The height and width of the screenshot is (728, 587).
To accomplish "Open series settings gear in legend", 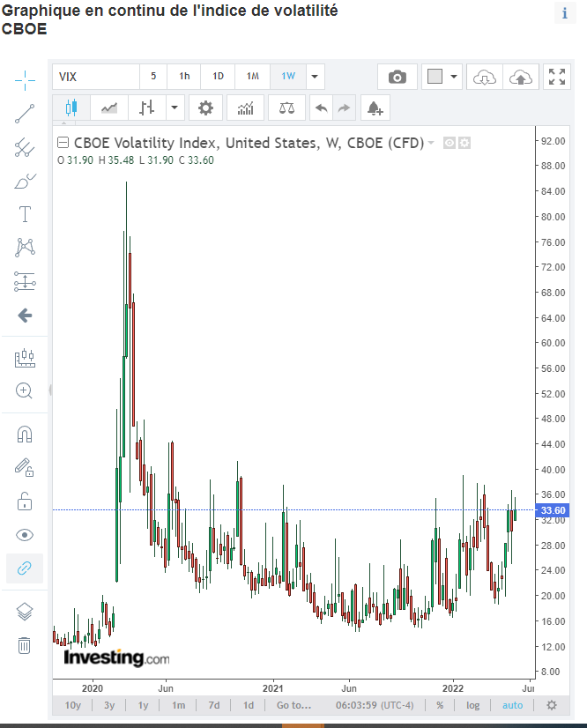I will [464, 143].
